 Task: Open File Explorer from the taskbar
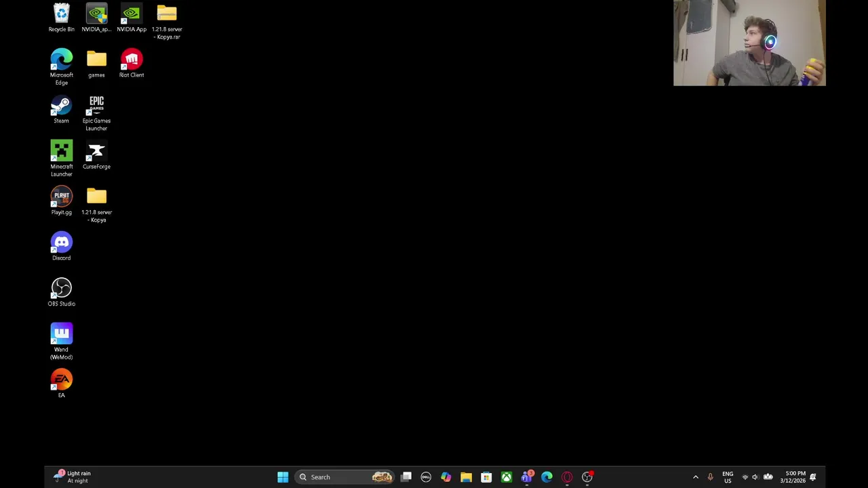point(466,477)
